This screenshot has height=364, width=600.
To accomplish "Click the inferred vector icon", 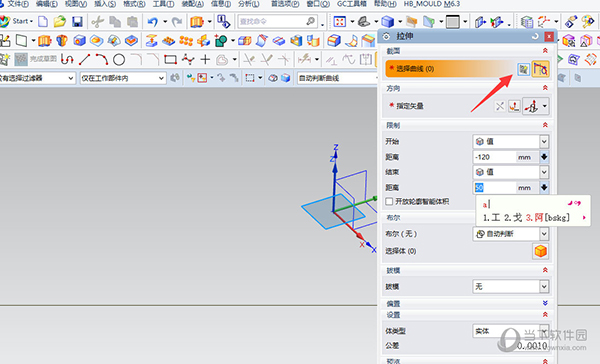I will pos(532,106).
